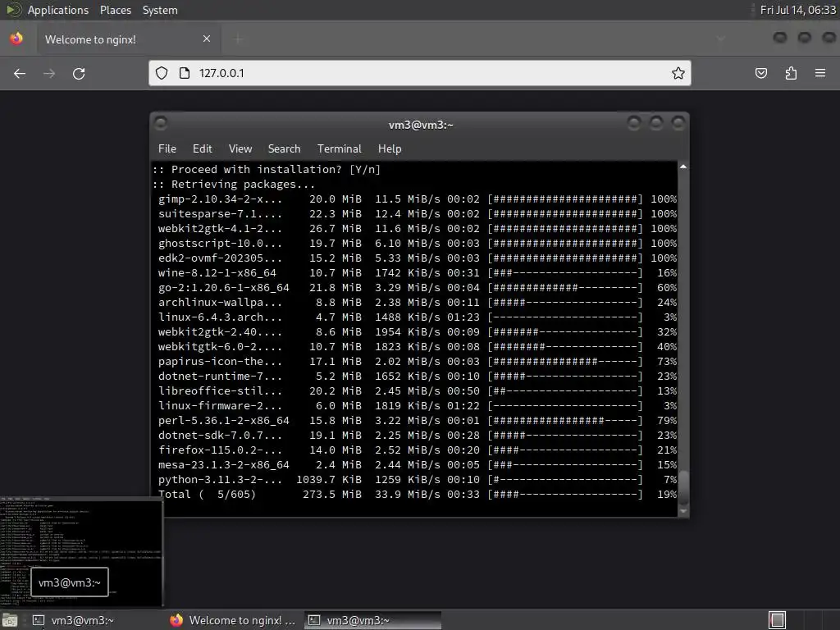Click the gimp-2.10.34-2-x package line

pos(418,199)
